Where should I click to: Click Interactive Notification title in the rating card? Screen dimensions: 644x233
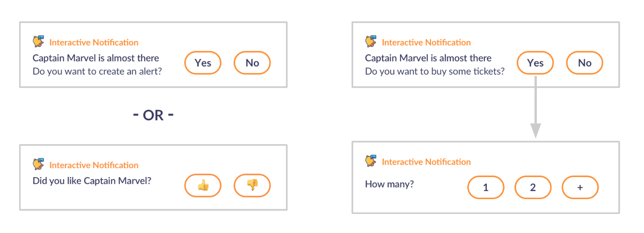coord(94,165)
